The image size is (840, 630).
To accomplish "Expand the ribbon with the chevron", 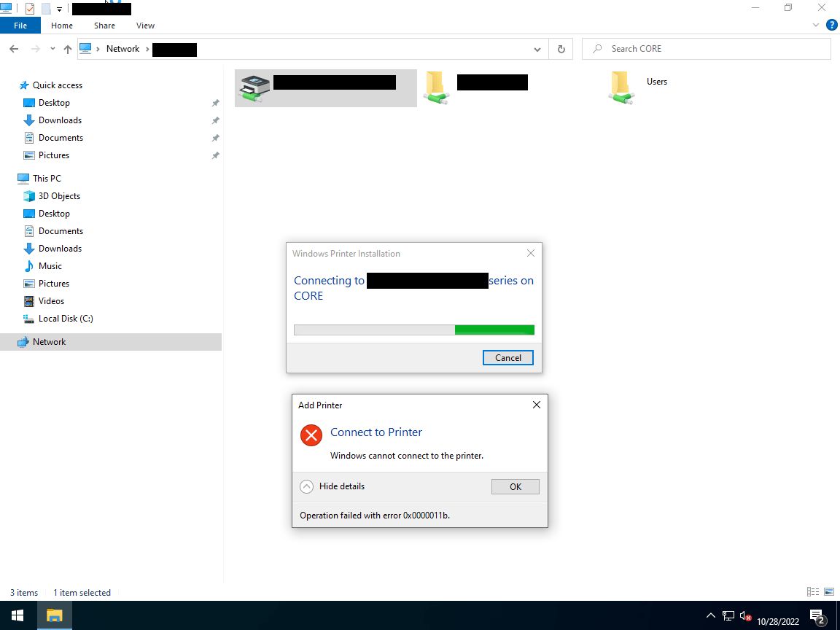I will click(x=816, y=26).
